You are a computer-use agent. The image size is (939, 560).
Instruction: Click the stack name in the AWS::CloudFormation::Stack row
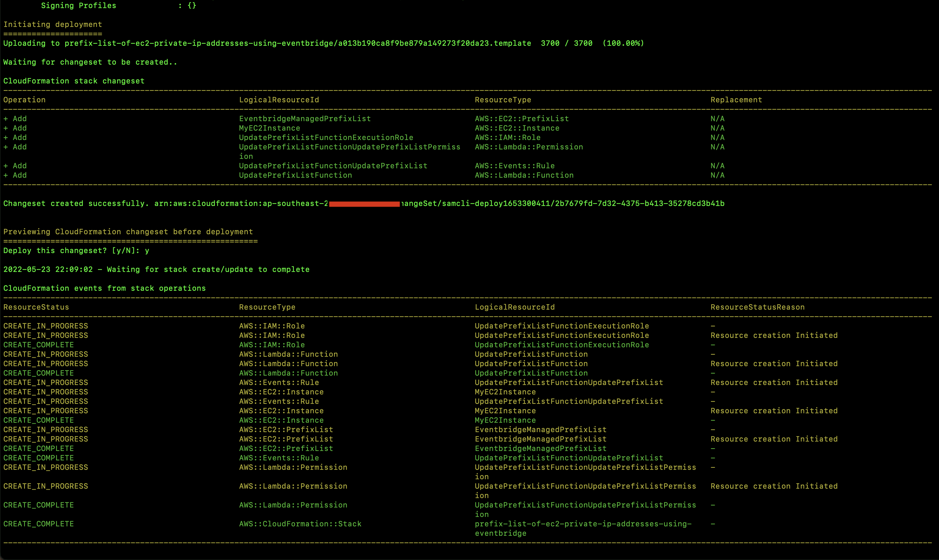point(583,529)
